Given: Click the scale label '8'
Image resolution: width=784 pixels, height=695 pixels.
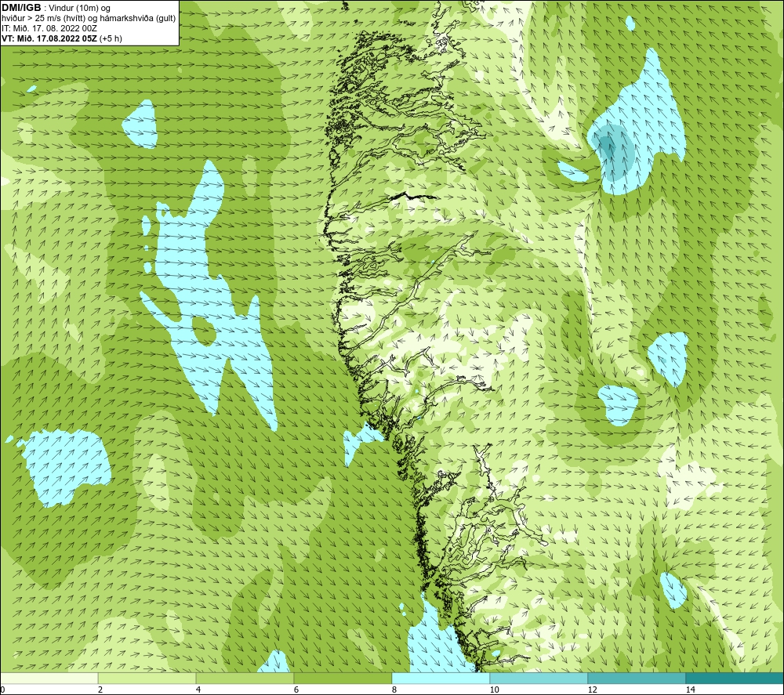Looking at the screenshot, I should click(394, 690).
